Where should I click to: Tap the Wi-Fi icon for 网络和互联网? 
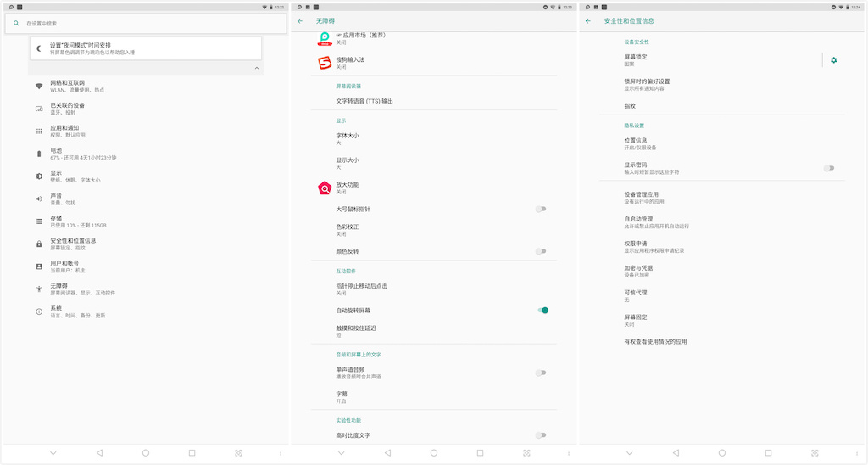click(39, 86)
